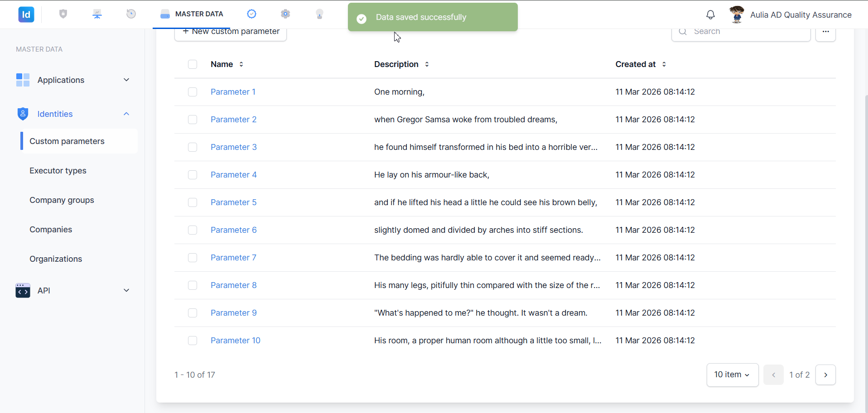Open the shield icon in top navigation
This screenshot has height=413, width=868.
(63, 14)
